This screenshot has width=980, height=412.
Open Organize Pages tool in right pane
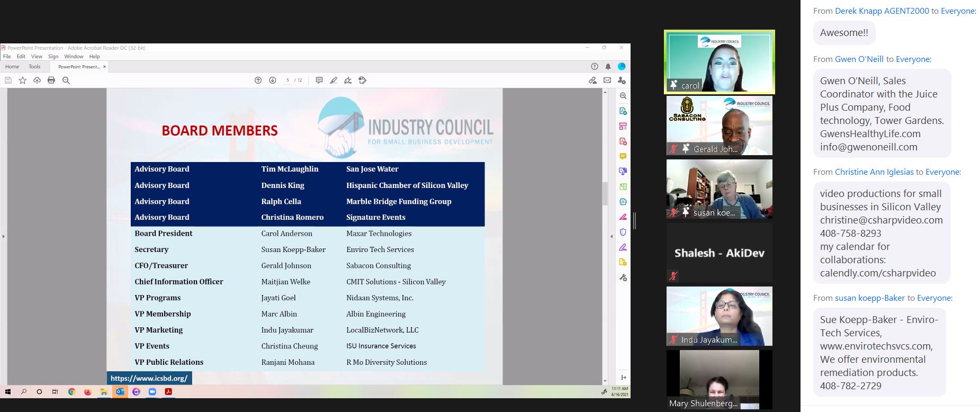tap(623, 186)
